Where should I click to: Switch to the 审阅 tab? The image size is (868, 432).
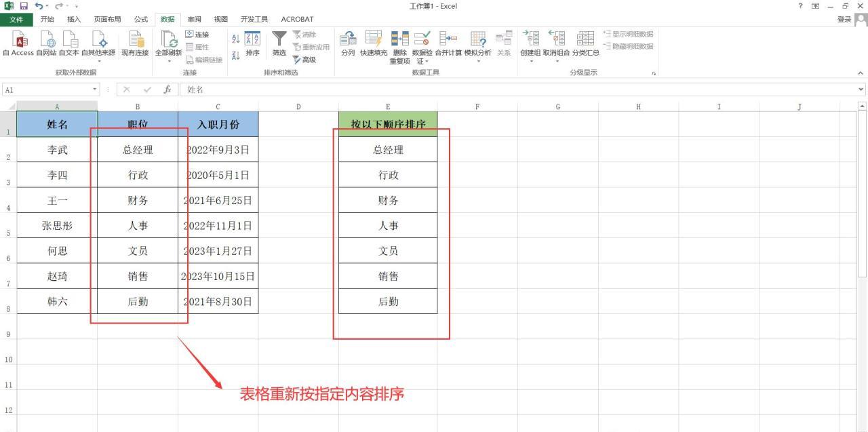[x=195, y=19]
